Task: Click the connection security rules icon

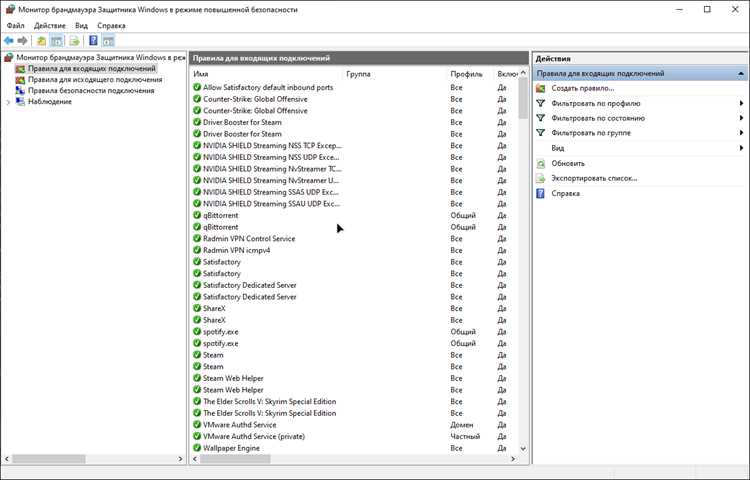Action: 20,90
